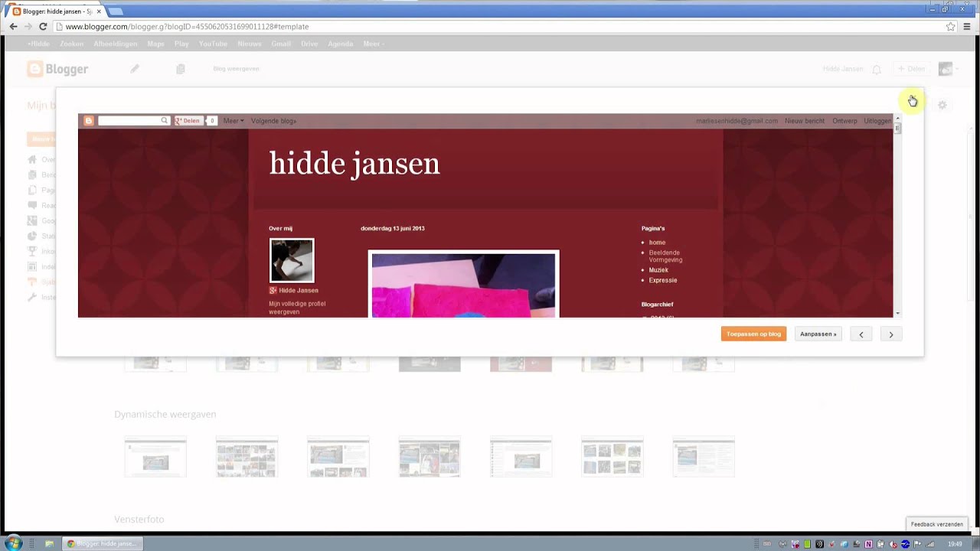Follow the Volgende blog link
This screenshot has width=980, height=551.
[273, 121]
